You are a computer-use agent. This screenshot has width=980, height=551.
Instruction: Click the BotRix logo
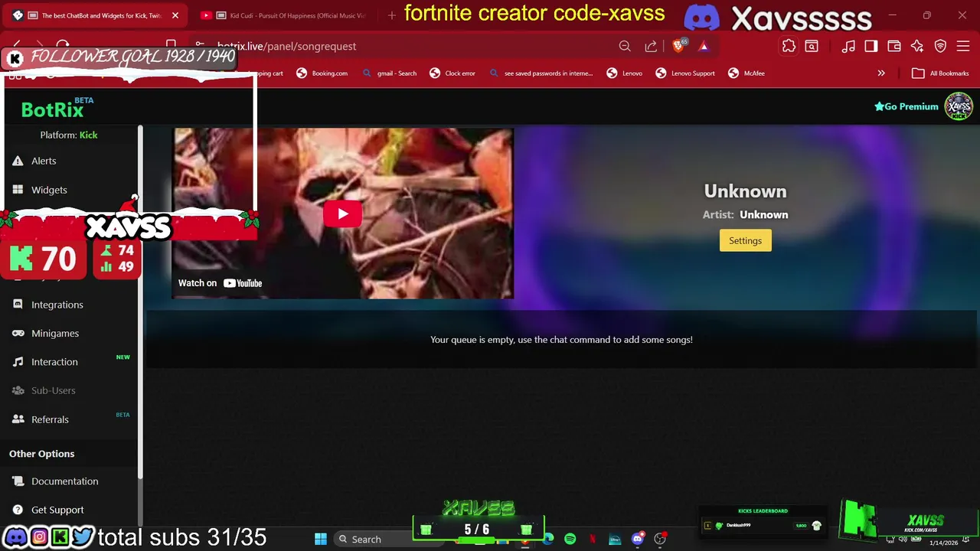click(52, 109)
